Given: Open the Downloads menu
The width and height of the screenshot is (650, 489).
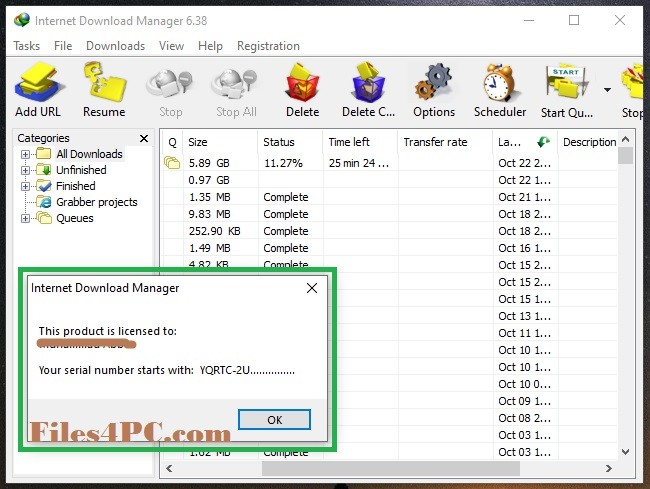Looking at the screenshot, I should pyautogui.click(x=116, y=46).
